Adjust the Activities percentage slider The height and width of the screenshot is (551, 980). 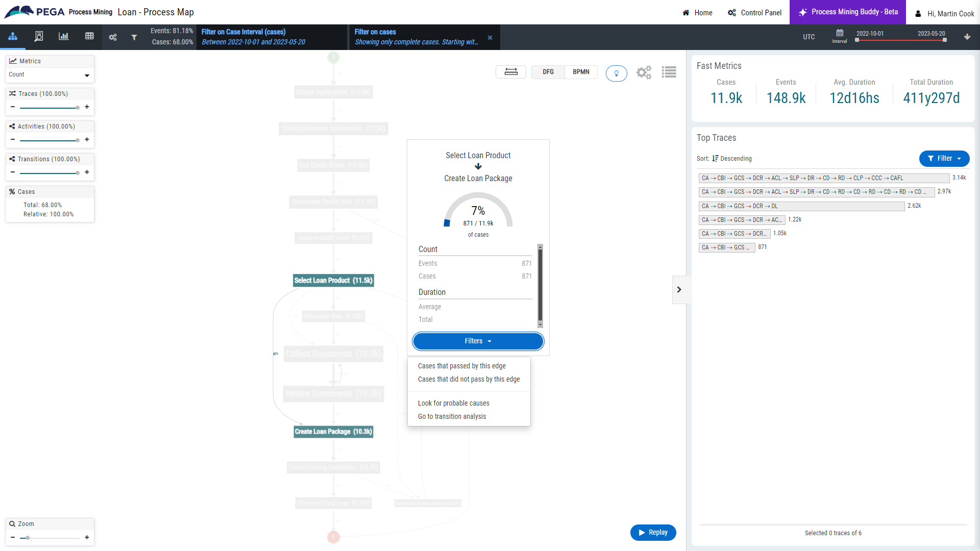[50, 140]
